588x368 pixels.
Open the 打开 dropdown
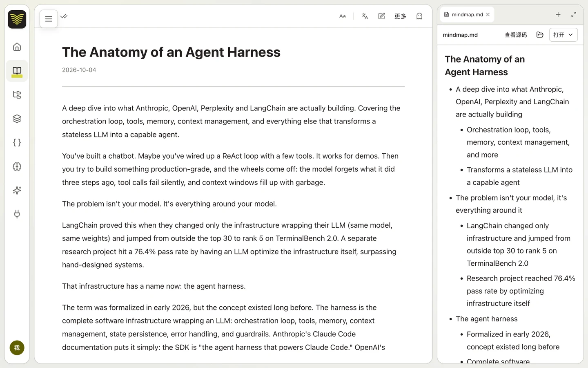pos(563,35)
